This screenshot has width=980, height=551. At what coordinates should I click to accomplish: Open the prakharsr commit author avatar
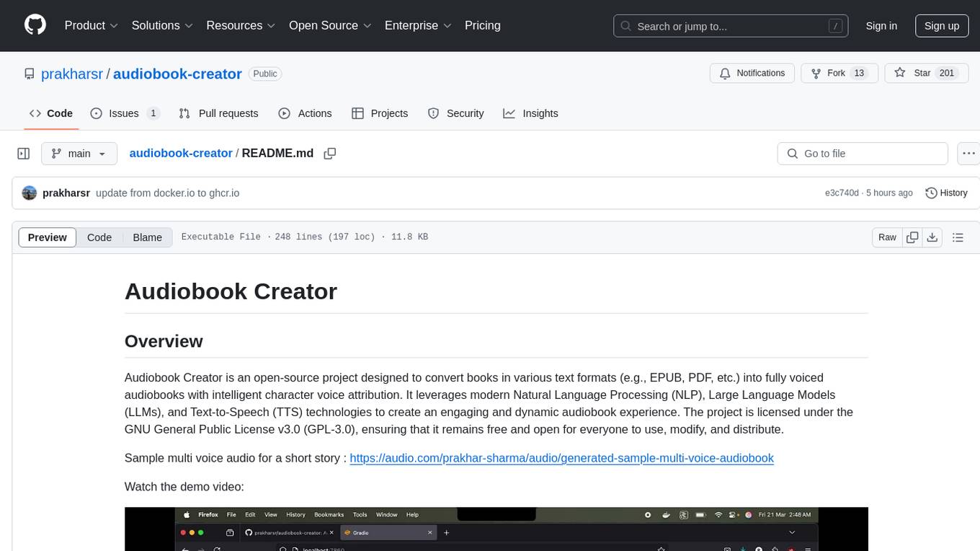pyautogui.click(x=30, y=193)
